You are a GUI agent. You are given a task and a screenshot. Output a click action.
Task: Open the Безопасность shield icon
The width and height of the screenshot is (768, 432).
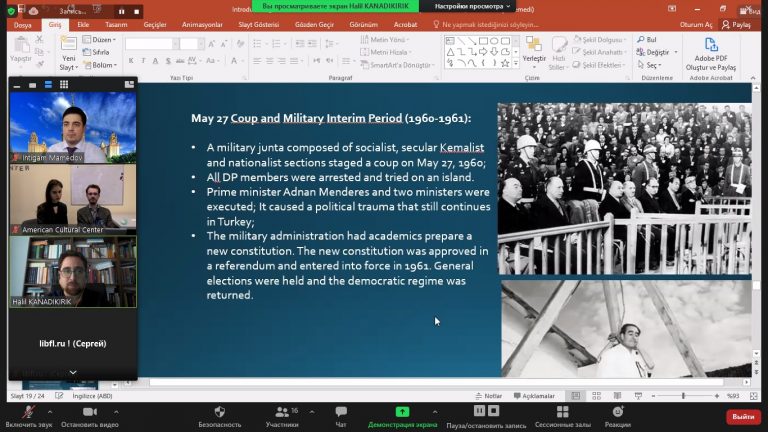(219, 412)
